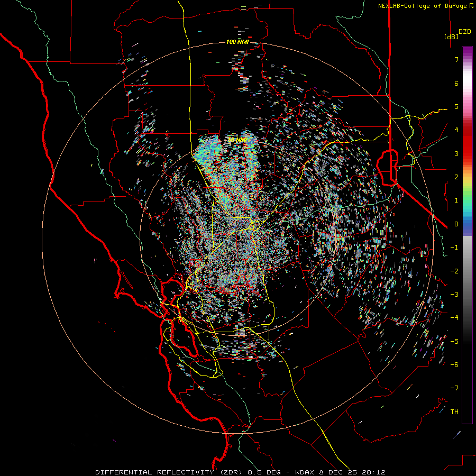This screenshot has width=476, height=476.
Task: Click the 3 tick label on scale
Action: (456, 153)
